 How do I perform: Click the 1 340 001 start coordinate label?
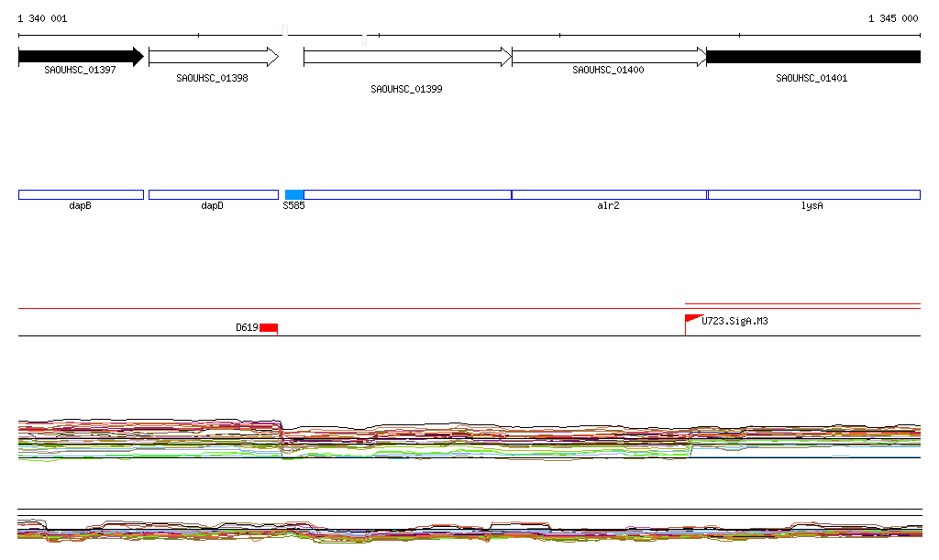(x=42, y=18)
